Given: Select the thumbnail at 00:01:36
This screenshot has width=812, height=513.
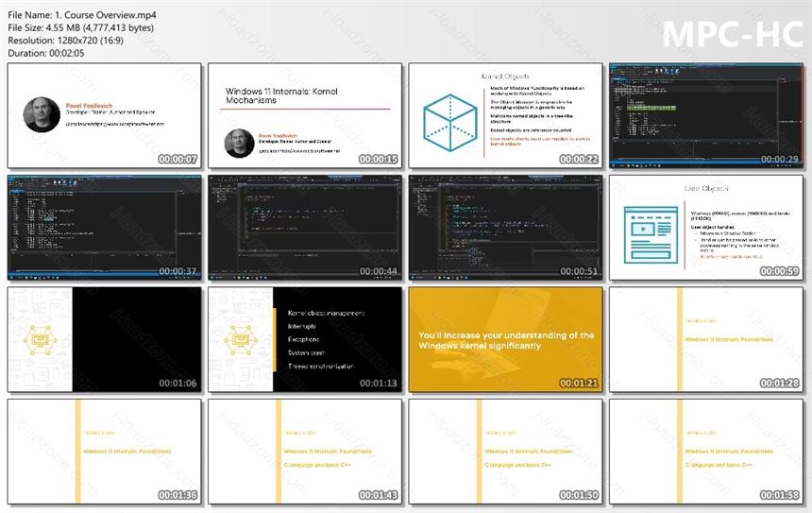Looking at the screenshot, I should click(x=105, y=452).
